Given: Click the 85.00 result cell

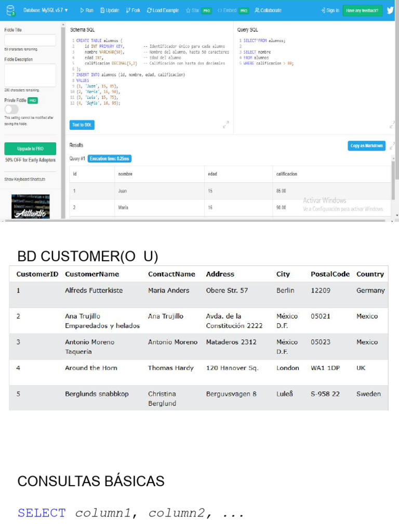Looking at the screenshot, I should pyautogui.click(x=332, y=191).
